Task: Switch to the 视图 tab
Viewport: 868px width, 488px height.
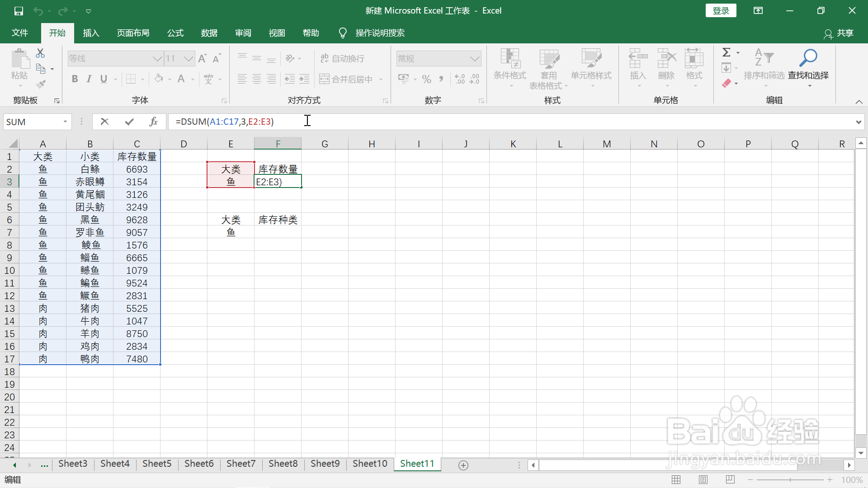Action: click(277, 33)
